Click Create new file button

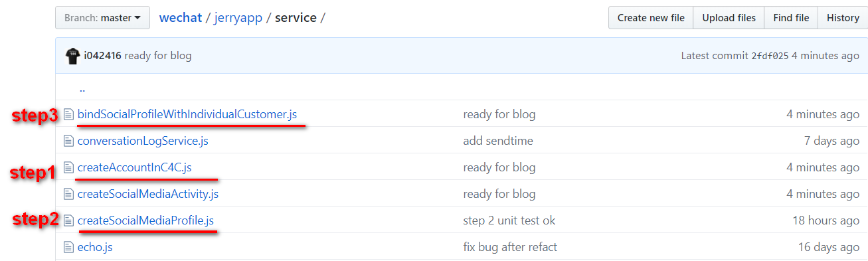point(651,18)
